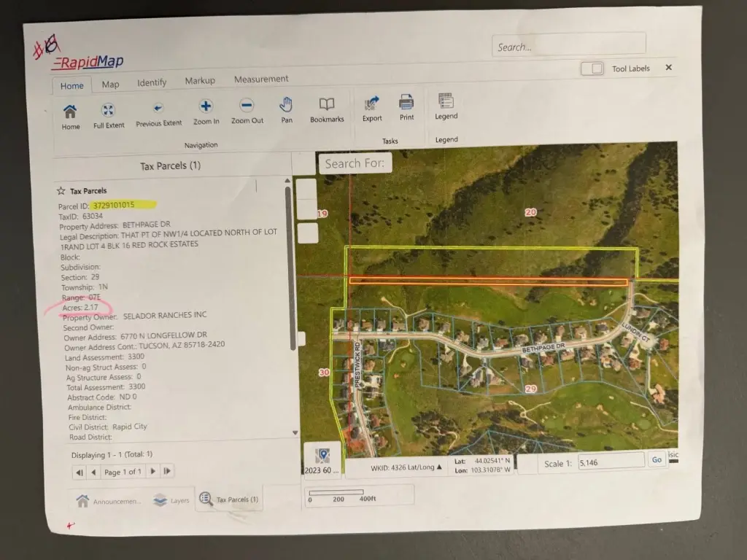The width and height of the screenshot is (747, 560).
Task: Open the Layers panel tab
Action: point(172,500)
